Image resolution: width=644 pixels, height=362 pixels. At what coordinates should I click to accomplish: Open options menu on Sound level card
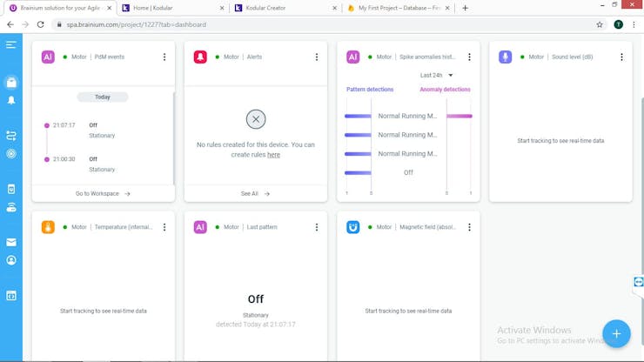coord(622,57)
